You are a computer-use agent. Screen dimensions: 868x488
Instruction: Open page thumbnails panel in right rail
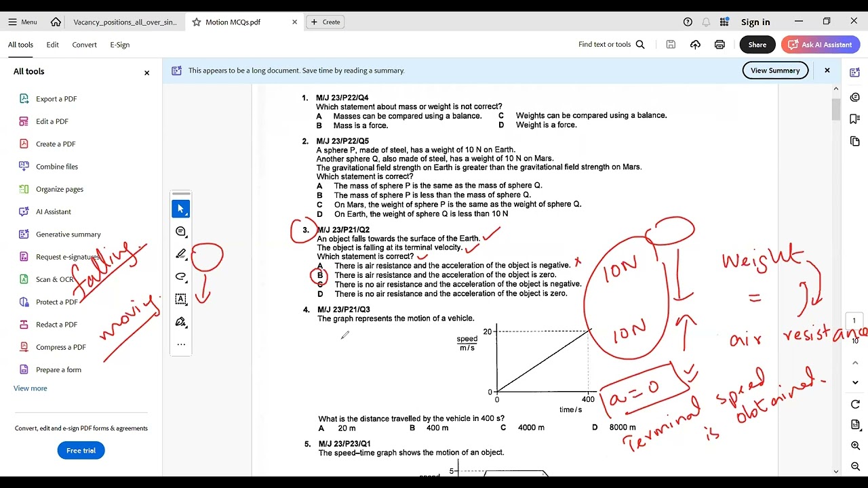tap(854, 141)
